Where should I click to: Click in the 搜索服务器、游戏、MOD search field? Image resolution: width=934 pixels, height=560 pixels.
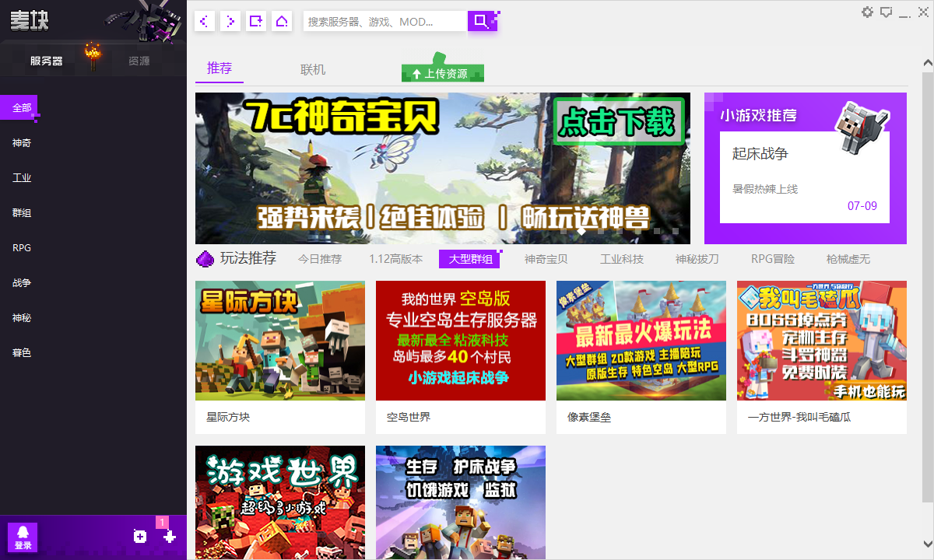385,21
